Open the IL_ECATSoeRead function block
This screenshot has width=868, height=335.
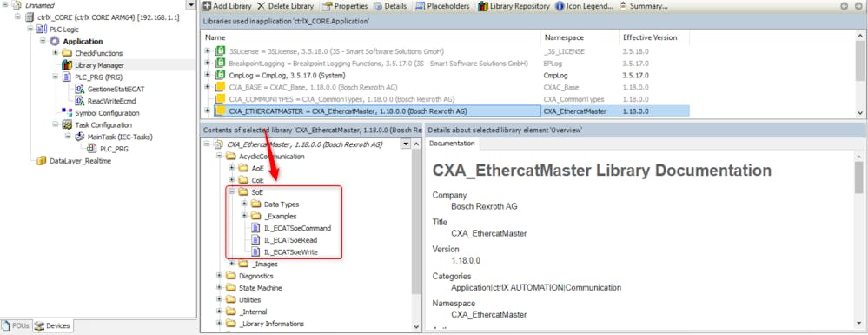(x=284, y=240)
